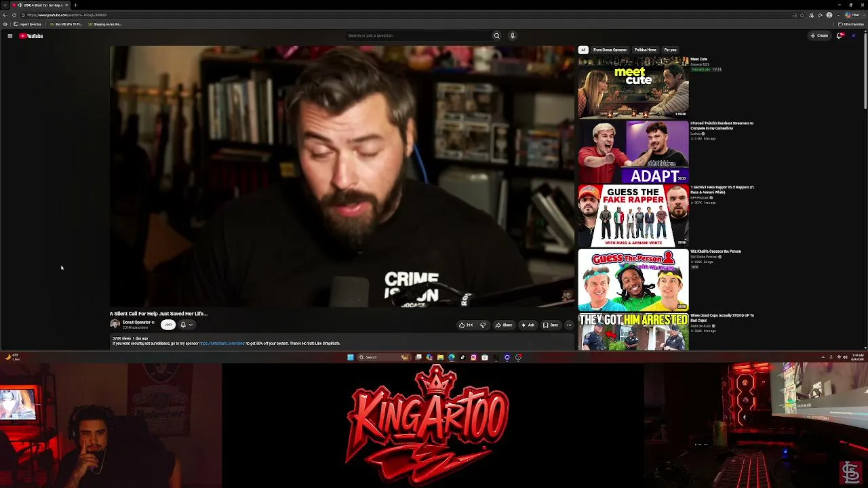This screenshot has width=868, height=488.
Task: Open the They Got Him Arrested thumbnail
Action: tap(633, 331)
